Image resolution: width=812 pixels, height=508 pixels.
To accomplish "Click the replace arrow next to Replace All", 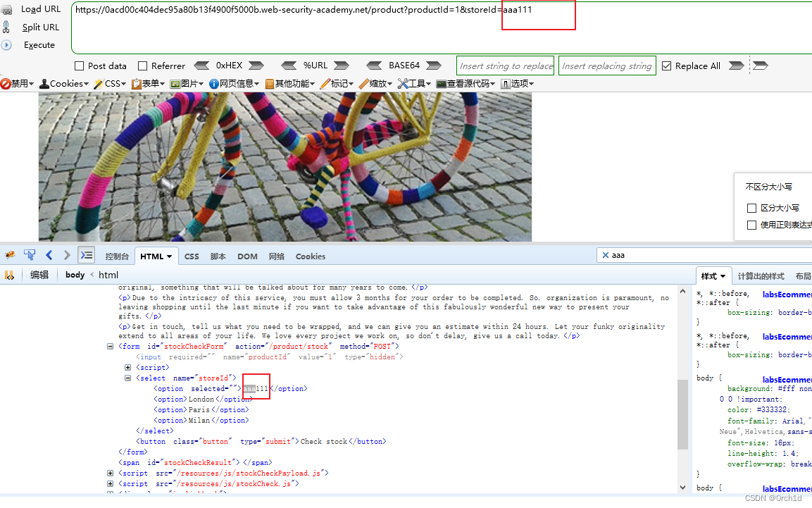I will (736, 66).
